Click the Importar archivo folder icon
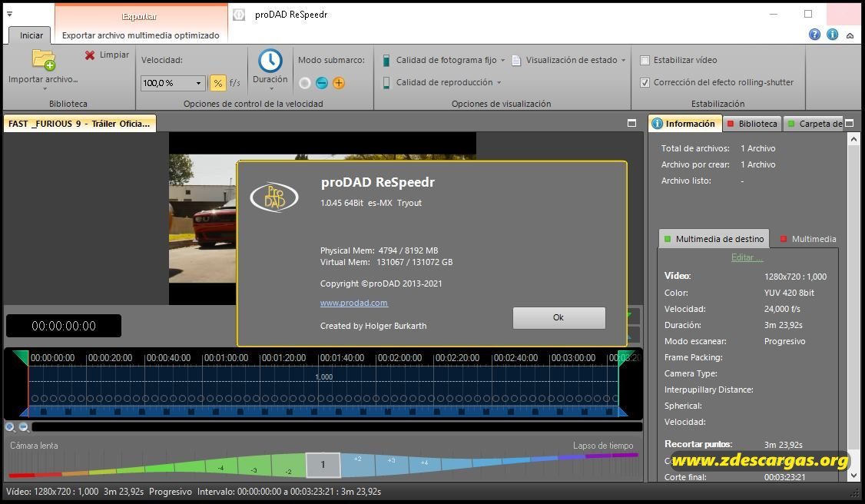Screen dimensions: 865x504 point(44,60)
